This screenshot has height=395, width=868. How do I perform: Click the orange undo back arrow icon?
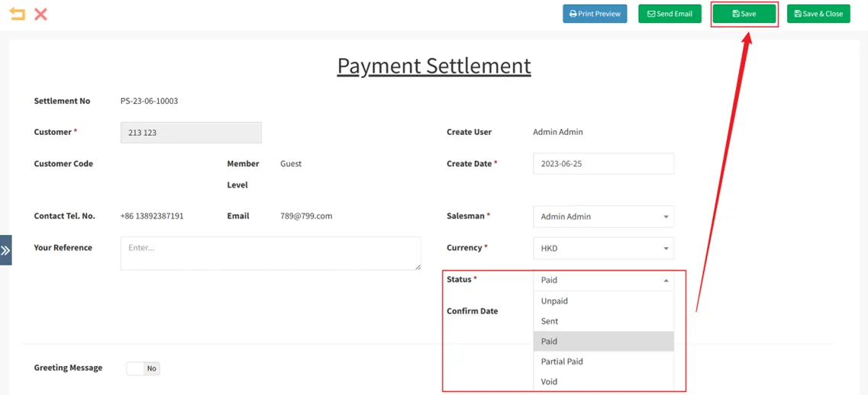point(17,14)
